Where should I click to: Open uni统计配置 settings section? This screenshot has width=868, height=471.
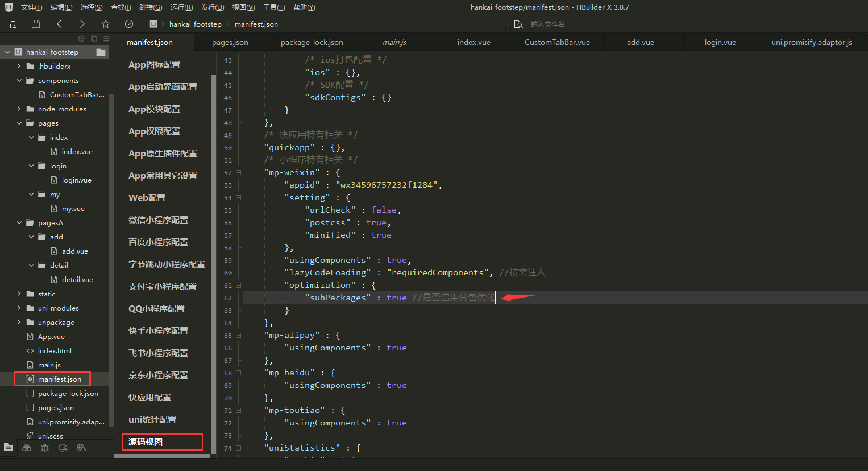point(152,419)
